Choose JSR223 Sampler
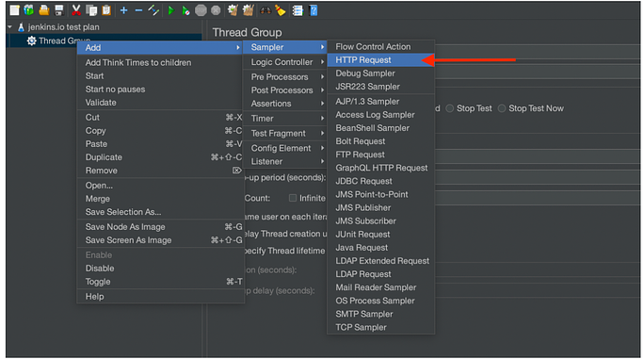 [x=380, y=87]
